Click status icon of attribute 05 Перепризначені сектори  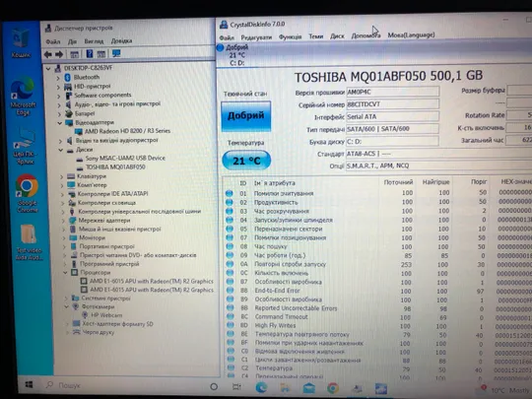230,229
